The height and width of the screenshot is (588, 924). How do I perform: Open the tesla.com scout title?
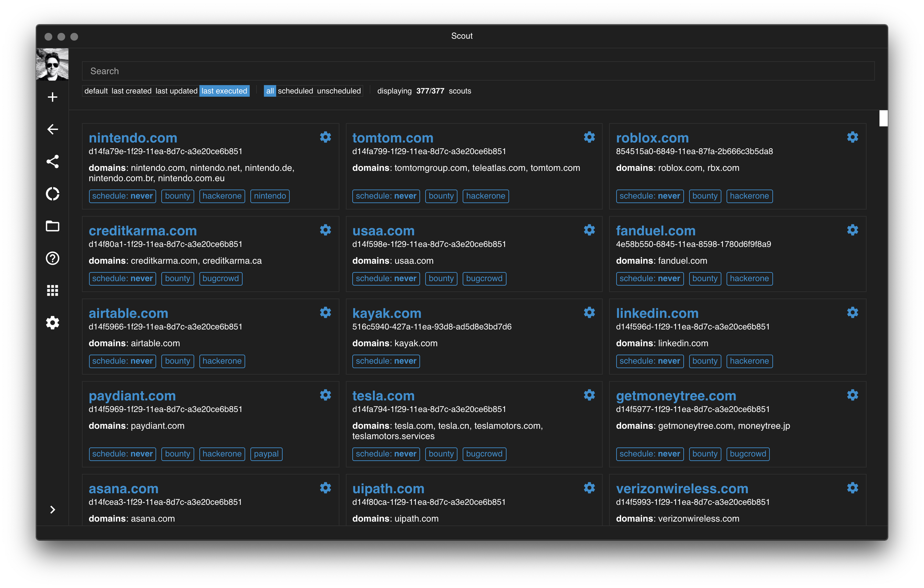pyautogui.click(x=383, y=396)
